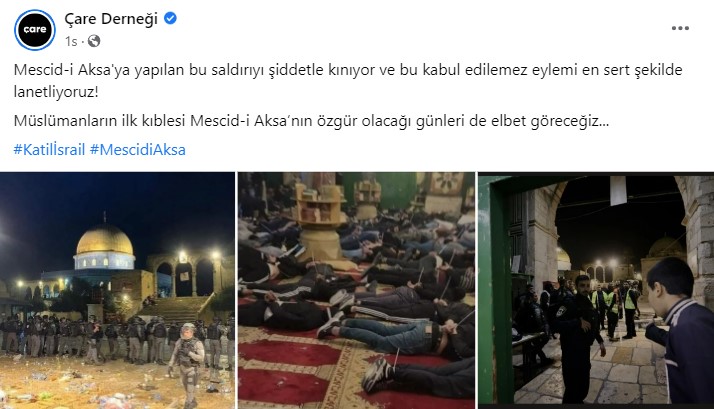Click the first paragraph about Mescid-i Aksa saldırı
The width and height of the screenshot is (714, 409).
(348, 81)
